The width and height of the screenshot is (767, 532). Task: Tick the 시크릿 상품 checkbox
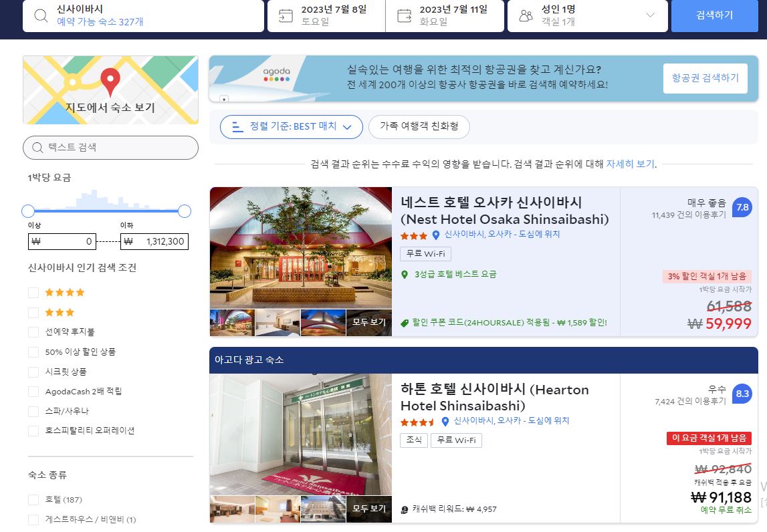tap(33, 372)
